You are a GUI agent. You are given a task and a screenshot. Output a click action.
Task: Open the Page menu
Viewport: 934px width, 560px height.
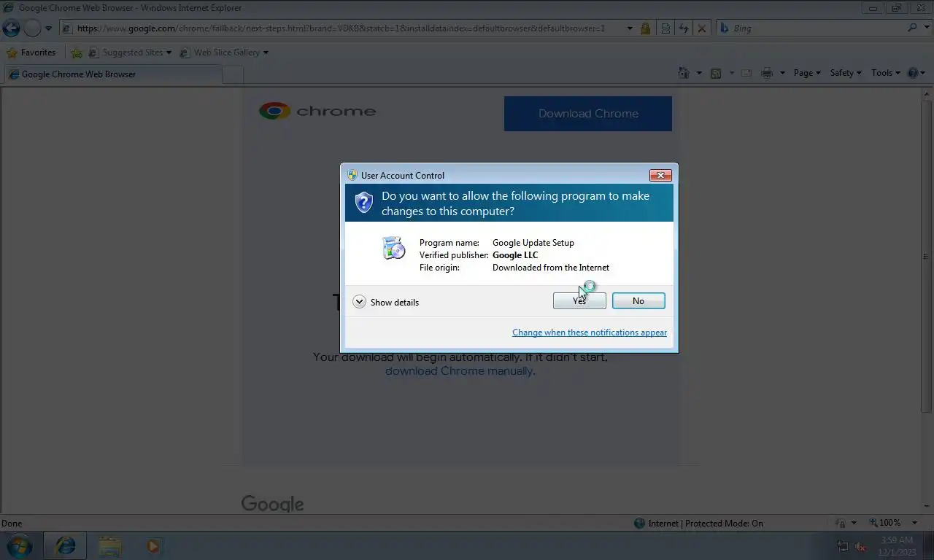807,73
